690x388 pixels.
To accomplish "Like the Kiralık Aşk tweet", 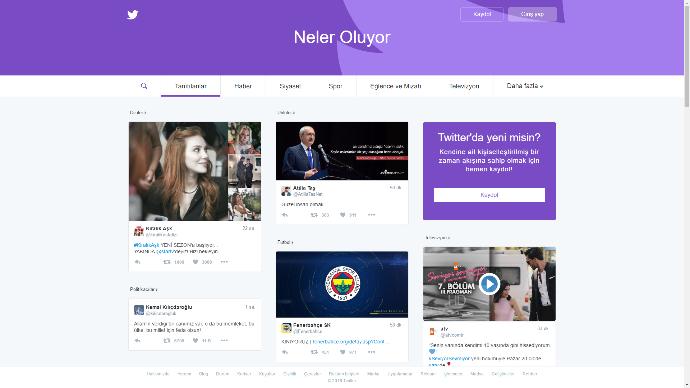I will [195, 262].
